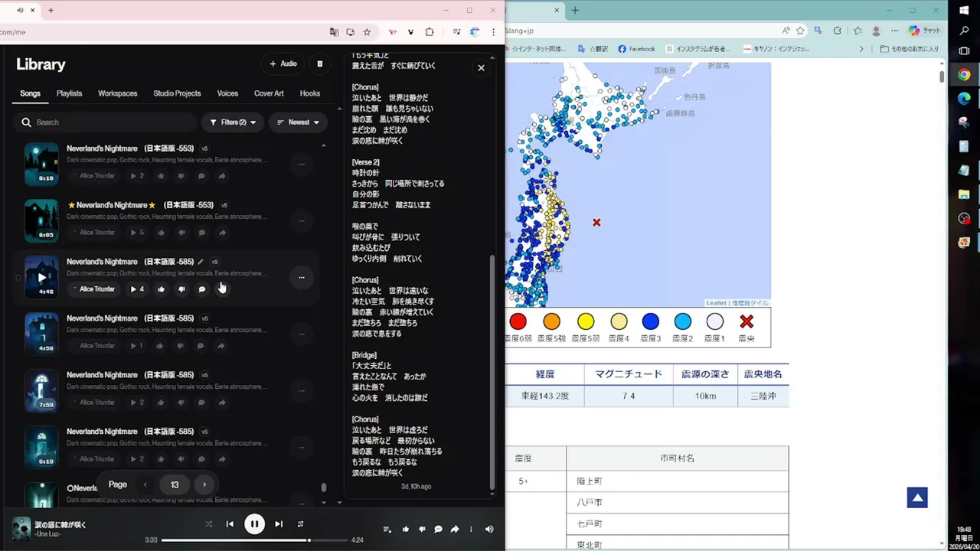This screenshot has width=980, height=551.
Task: Open the Facebook bookmark in the Edge window
Action: coord(636,49)
